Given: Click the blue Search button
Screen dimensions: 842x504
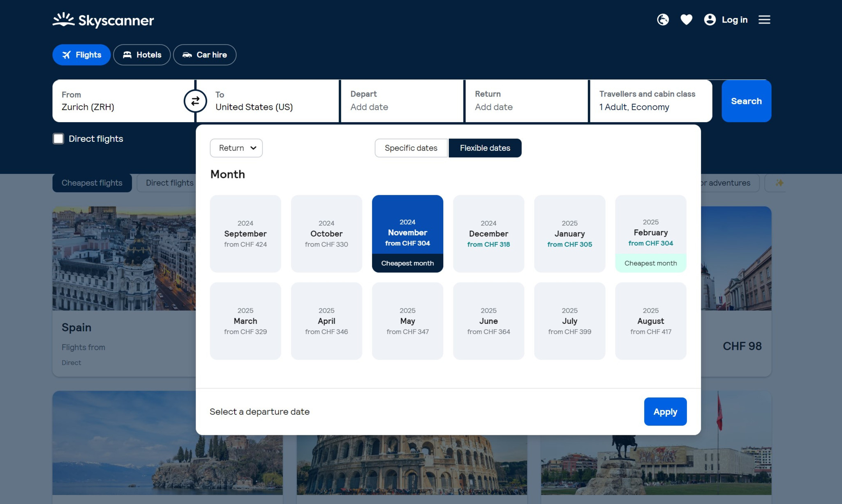Looking at the screenshot, I should [x=746, y=101].
